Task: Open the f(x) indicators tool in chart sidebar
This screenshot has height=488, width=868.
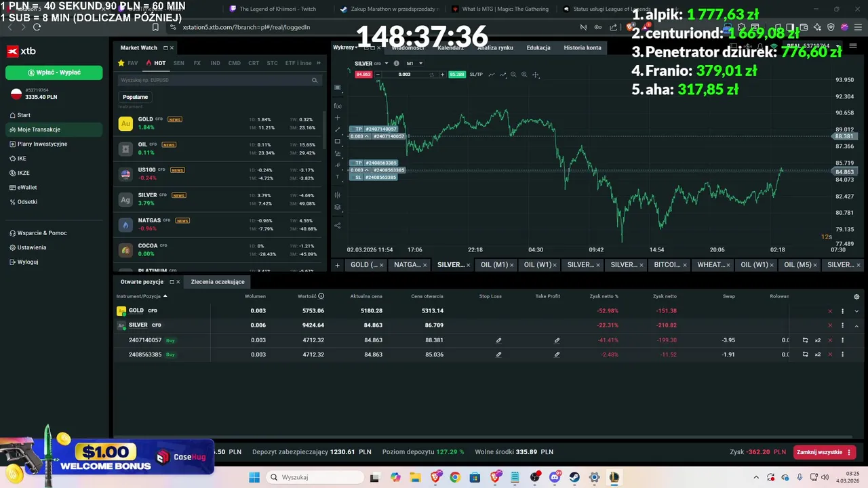Action: pos(338,106)
